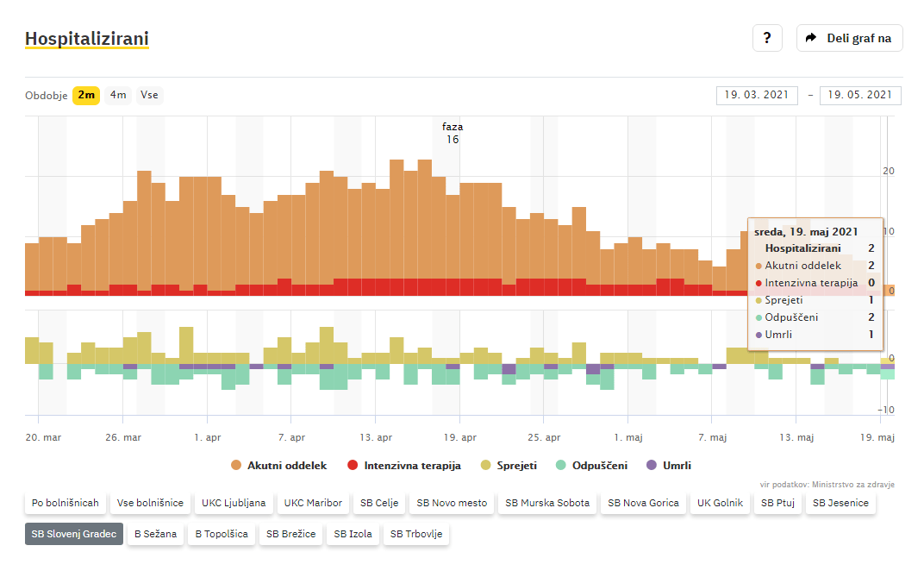The width and height of the screenshot is (924, 577).
Task: Click the Deli graf na share button
Action: click(849, 38)
